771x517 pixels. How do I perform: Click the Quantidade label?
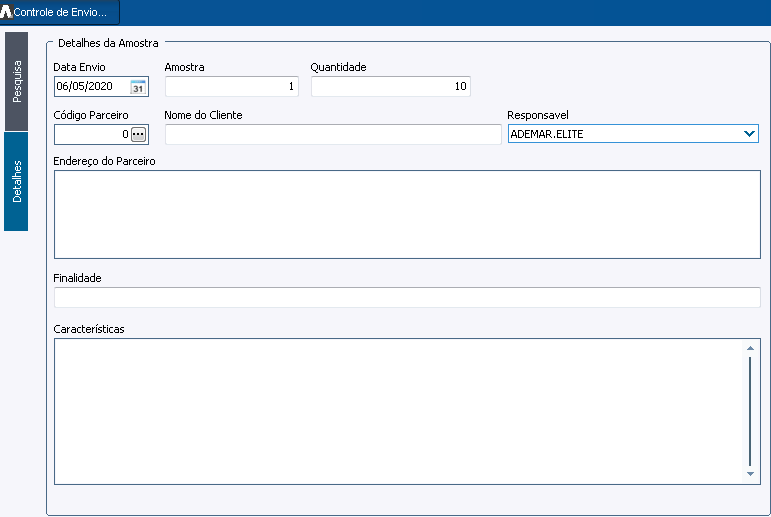338,67
